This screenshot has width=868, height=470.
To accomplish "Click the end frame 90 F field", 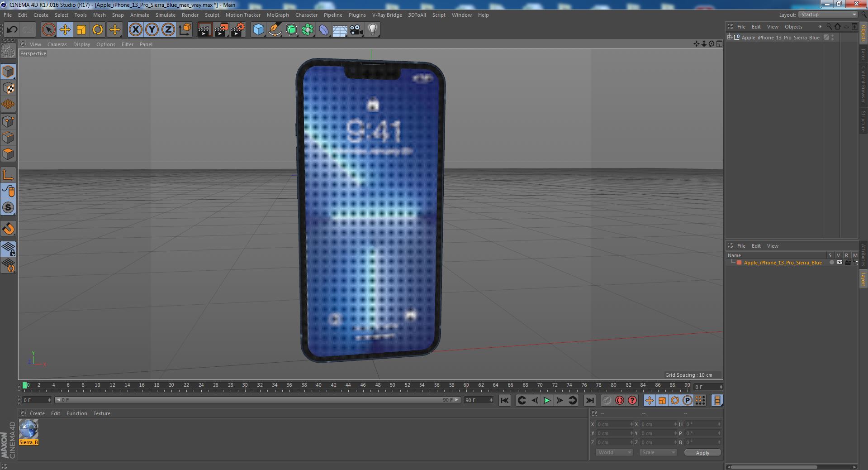I will [x=479, y=400].
